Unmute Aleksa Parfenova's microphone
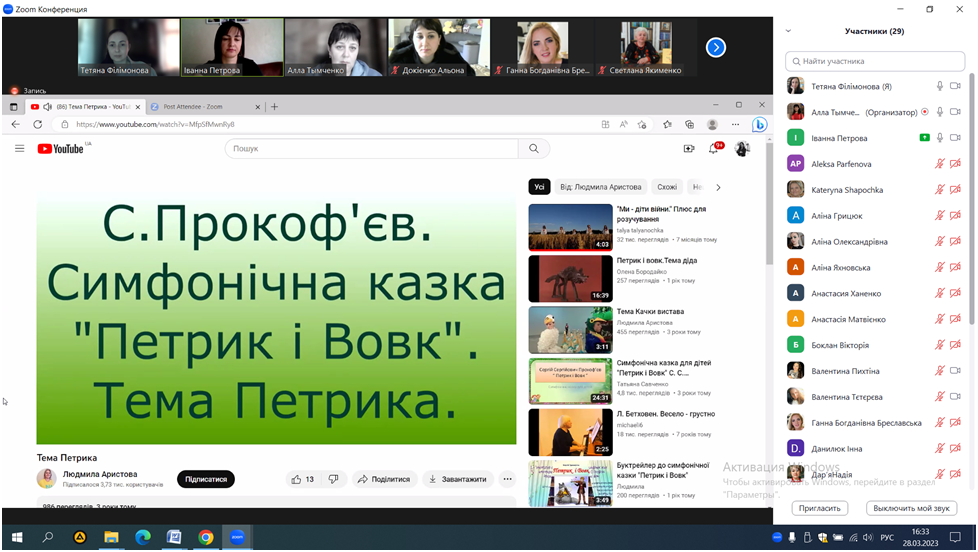Image resolution: width=978 pixels, height=552 pixels. [939, 164]
